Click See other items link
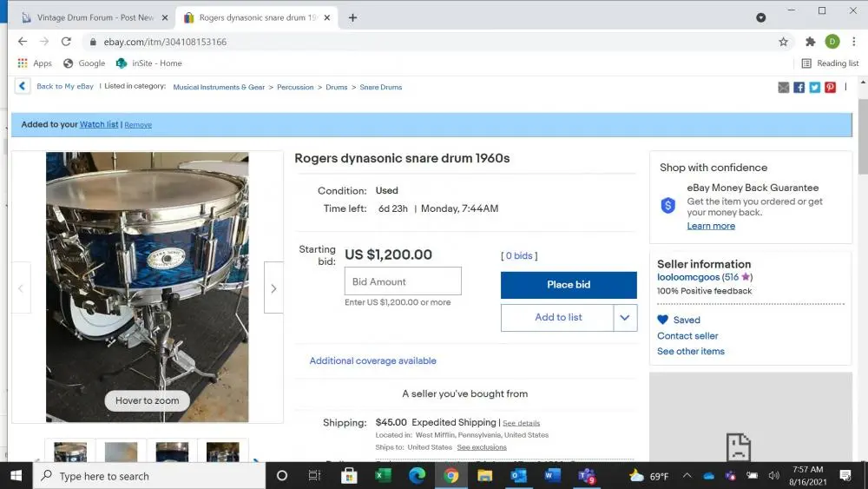The image size is (868, 489). coord(691,351)
